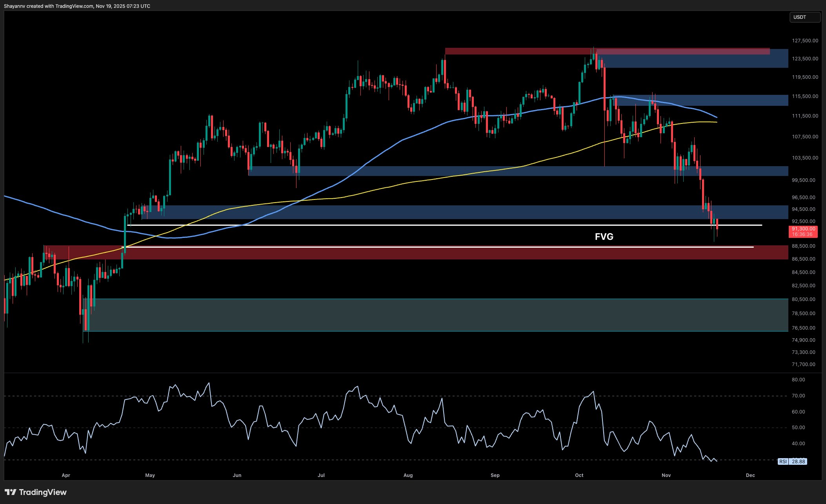The width and height of the screenshot is (826, 504).
Task: Toggle the RSI indicator label visibility
Action: point(783,462)
